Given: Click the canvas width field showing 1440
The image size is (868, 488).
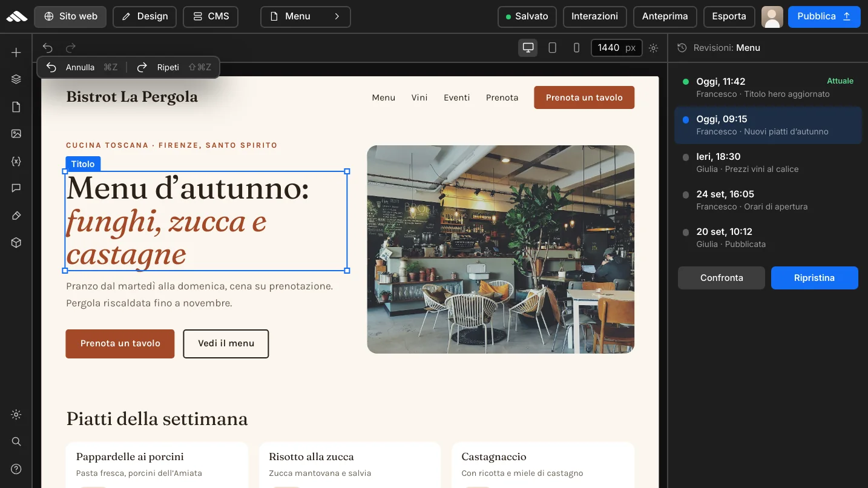Looking at the screenshot, I should tap(617, 48).
